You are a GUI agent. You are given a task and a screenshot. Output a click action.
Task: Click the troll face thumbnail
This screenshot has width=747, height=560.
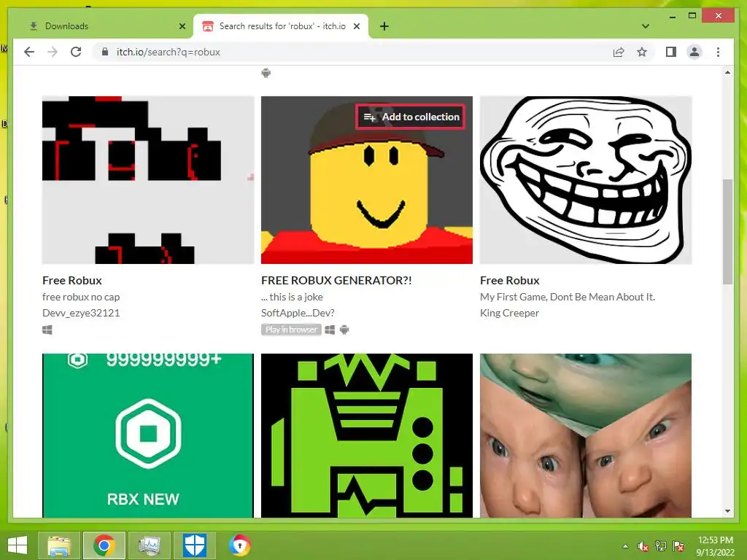586,180
